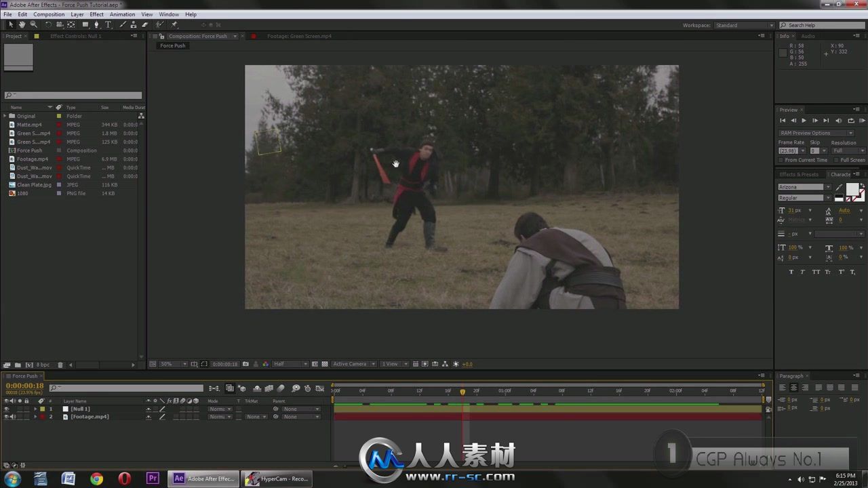Open the preview Resolution Full dropdown
The height and width of the screenshot is (488, 868).
coord(848,150)
